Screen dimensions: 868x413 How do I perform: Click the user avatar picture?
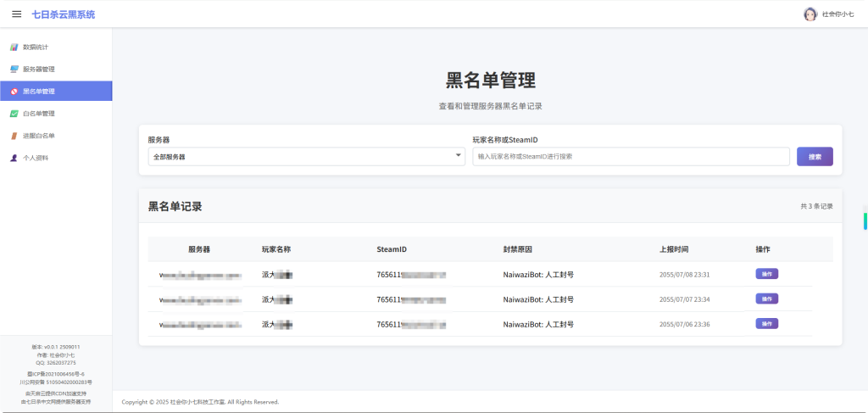[x=810, y=14]
